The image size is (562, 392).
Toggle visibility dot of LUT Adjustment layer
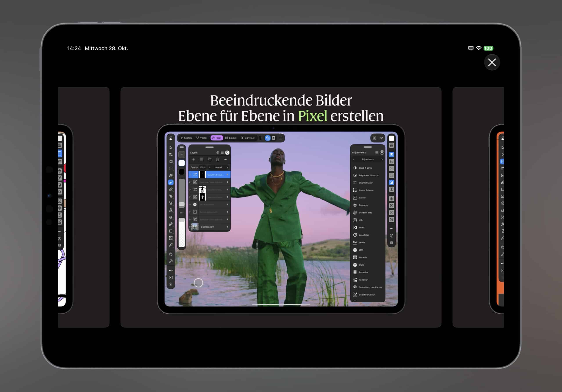(x=227, y=205)
